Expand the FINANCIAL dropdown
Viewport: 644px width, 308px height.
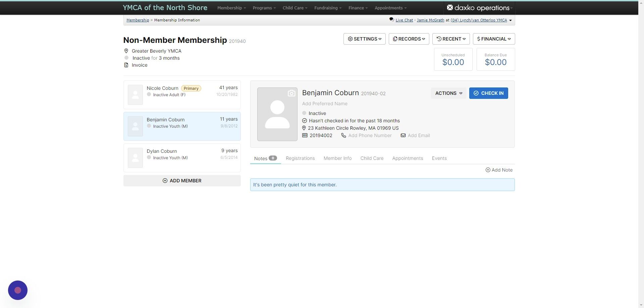tap(494, 39)
